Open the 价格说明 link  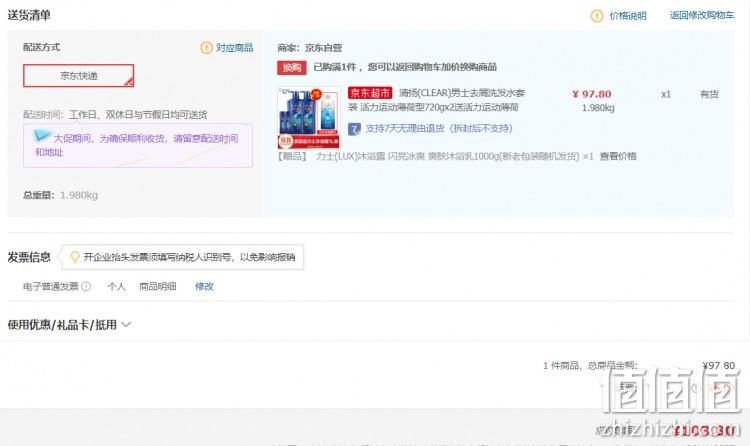pyautogui.click(x=628, y=16)
